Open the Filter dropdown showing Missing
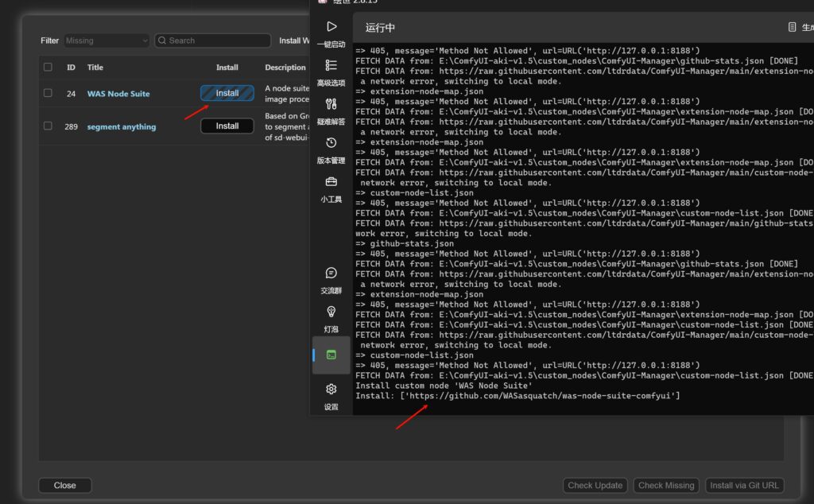Screen dimensions: 814x504 [107, 41]
